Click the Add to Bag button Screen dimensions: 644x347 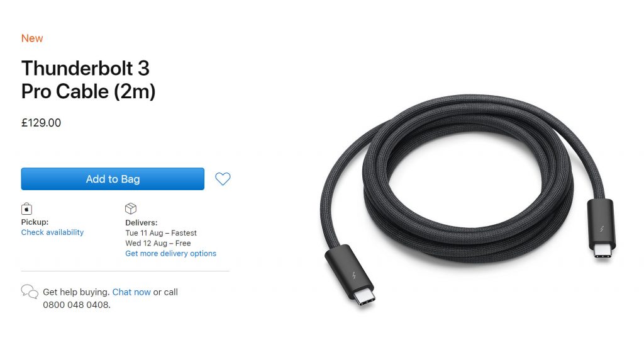[113, 179]
